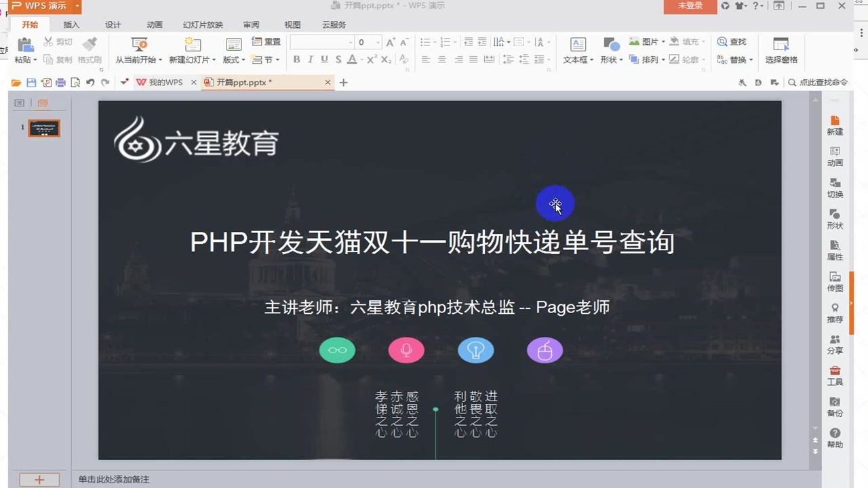The image size is (868, 488).
Task: Toggle Subscript formatting
Action: click(386, 60)
